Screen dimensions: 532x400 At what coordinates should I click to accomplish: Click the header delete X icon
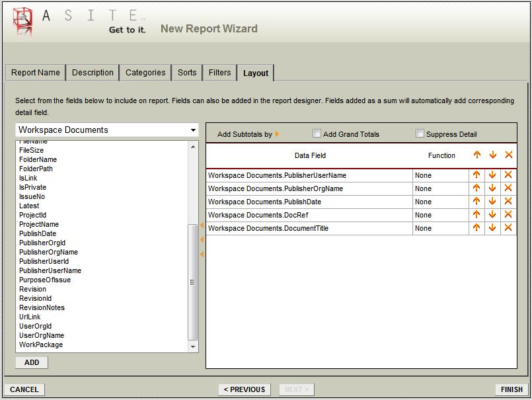coord(509,155)
